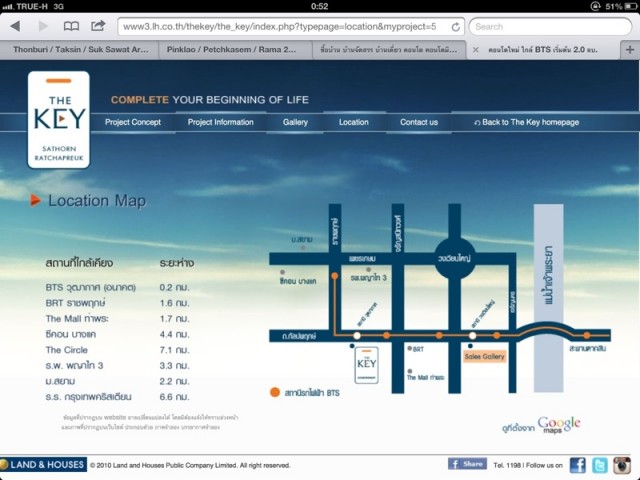Open the Facebook icon in the footer
640x480 pixels.
click(578, 464)
